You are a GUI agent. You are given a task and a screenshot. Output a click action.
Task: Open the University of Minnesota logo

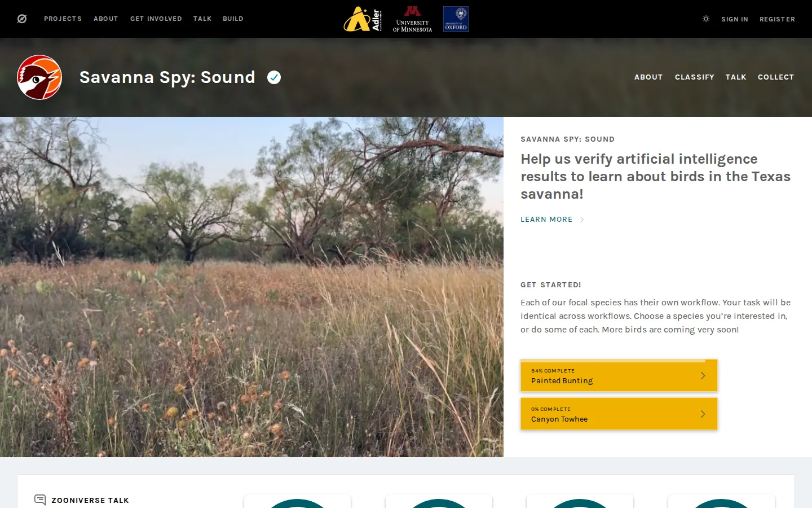pyautogui.click(x=412, y=19)
